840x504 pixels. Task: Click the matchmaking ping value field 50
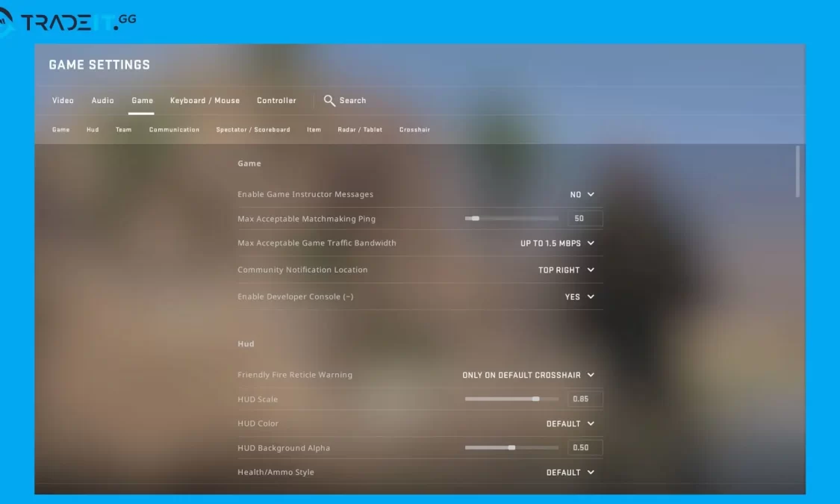click(x=585, y=219)
